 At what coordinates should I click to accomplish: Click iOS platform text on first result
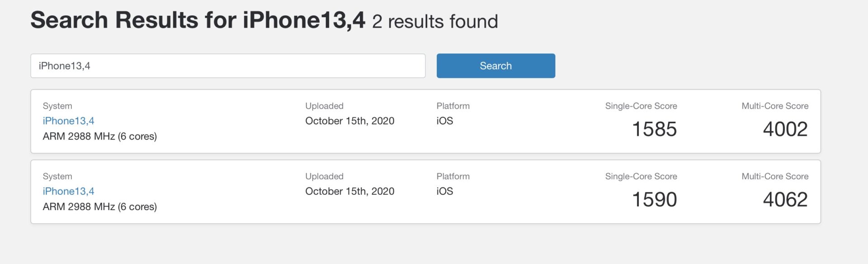[x=443, y=120]
